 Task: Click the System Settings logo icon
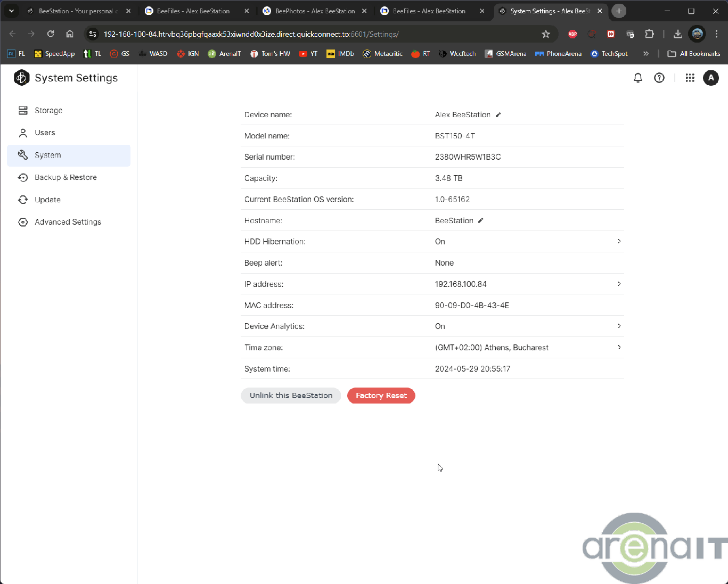click(21, 78)
